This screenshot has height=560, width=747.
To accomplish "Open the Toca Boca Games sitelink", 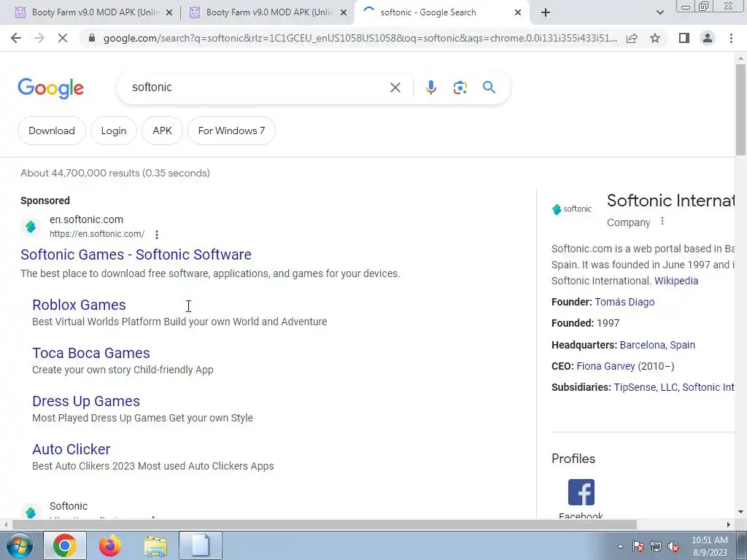I will (x=91, y=353).
